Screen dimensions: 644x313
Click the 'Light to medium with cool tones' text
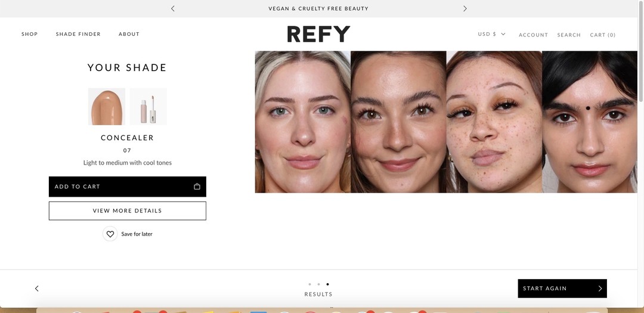tap(128, 163)
